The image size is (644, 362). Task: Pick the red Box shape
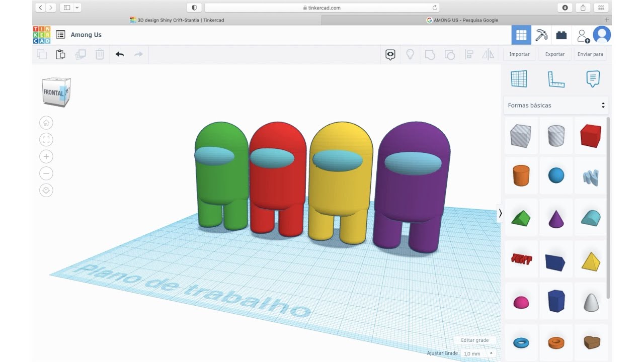(x=591, y=136)
